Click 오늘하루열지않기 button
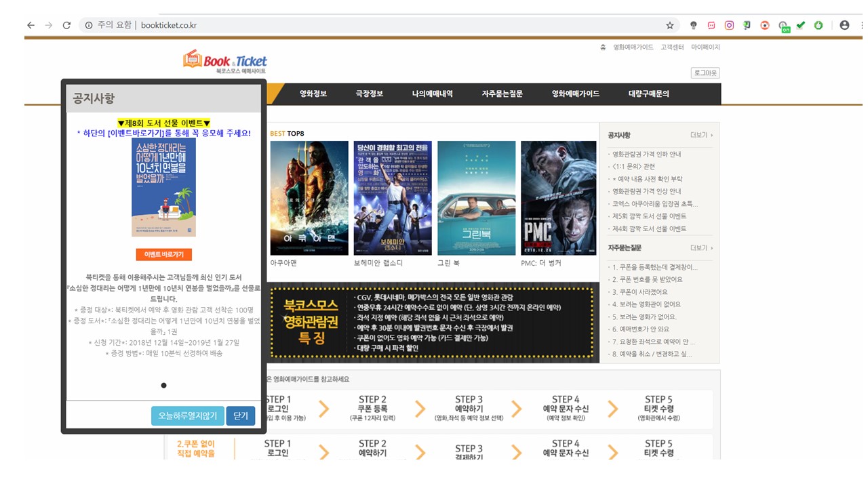 tap(188, 415)
